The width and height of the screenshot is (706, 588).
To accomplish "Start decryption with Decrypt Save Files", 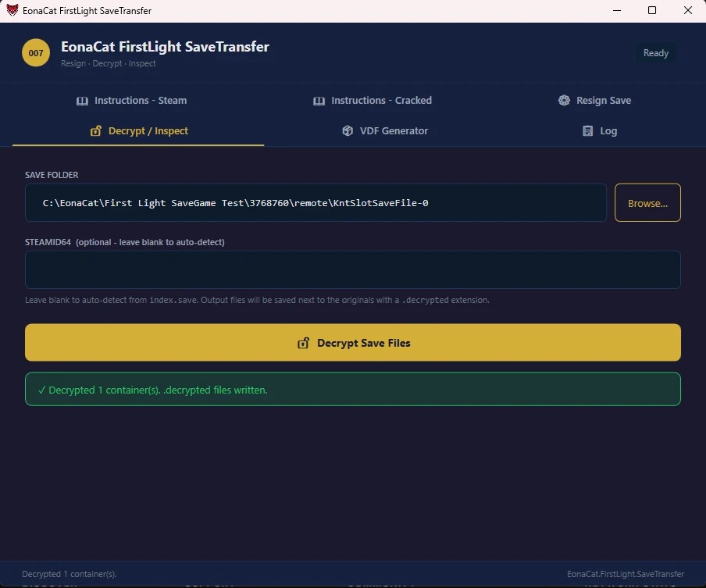I will point(352,342).
